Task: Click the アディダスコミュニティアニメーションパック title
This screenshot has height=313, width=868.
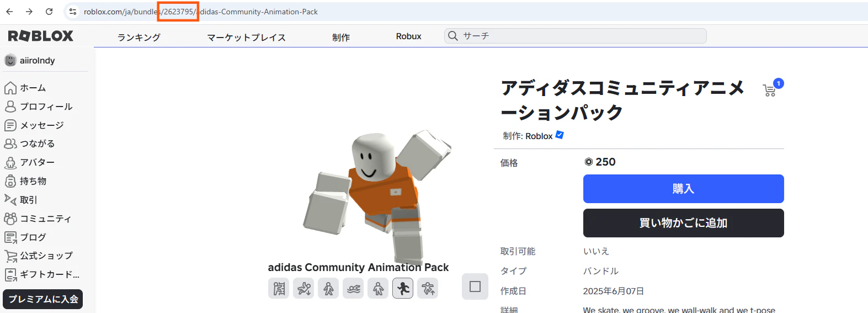Action: pyautogui.click(x=622, y=100)
